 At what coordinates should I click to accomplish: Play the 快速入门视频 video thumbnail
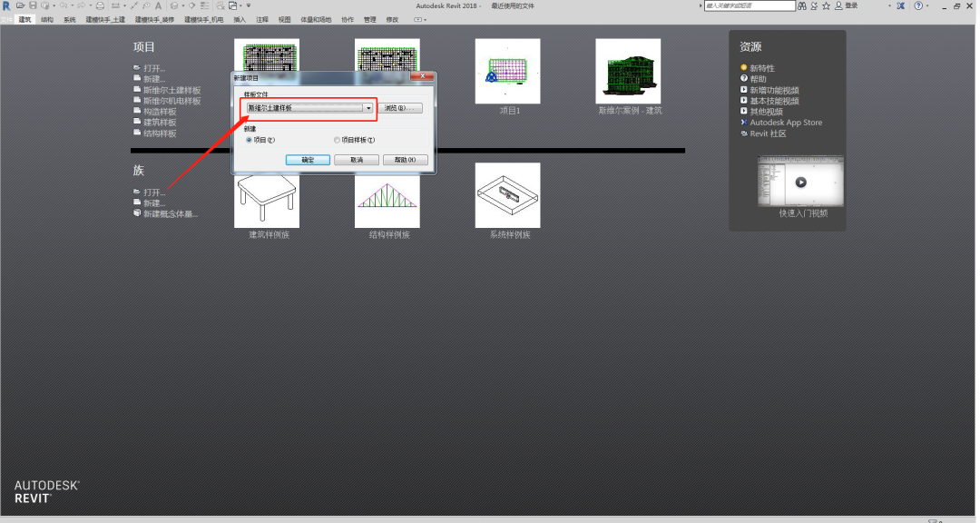pyautogui.click(x=800, y=182)
